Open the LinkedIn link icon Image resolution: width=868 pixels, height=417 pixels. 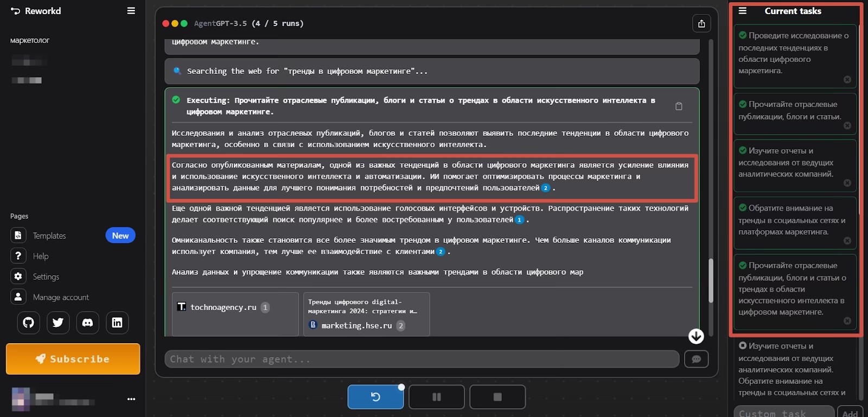[x=117, y=323]
